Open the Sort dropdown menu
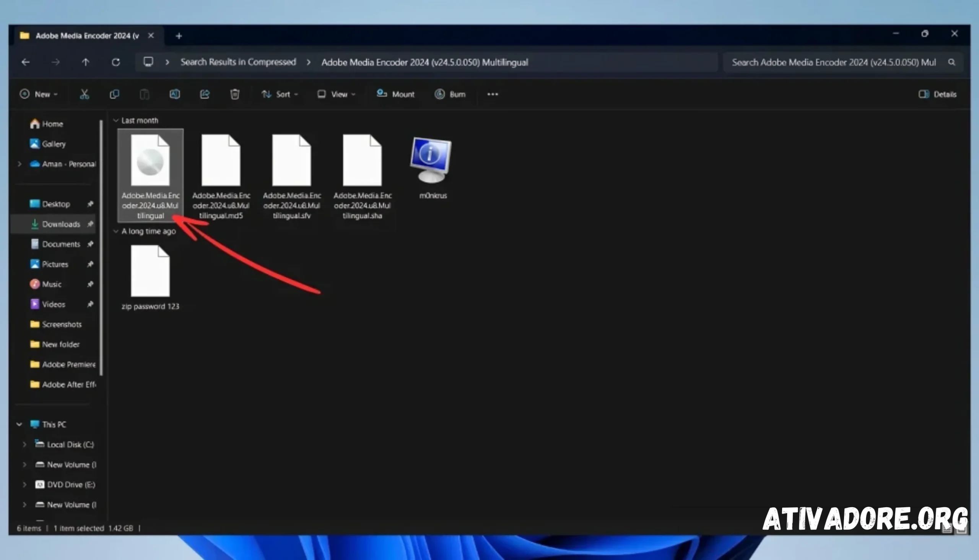Viewport: 979px width, 560px height. point(280,94)
